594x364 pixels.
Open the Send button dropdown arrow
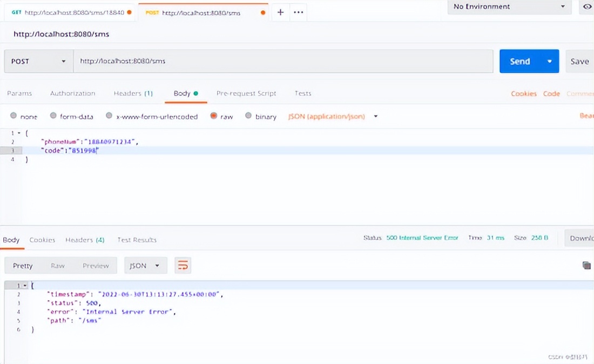pyautogui.click(x=550, y=62)
